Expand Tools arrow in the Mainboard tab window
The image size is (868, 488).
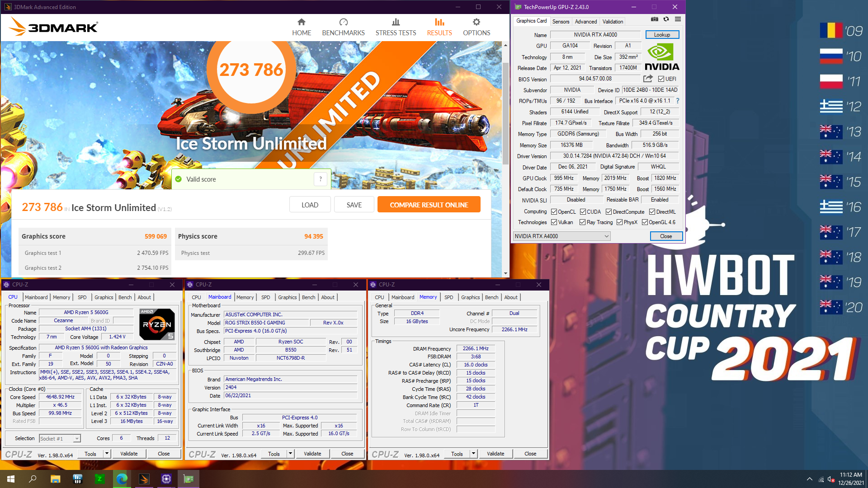[x=290, y=454]
